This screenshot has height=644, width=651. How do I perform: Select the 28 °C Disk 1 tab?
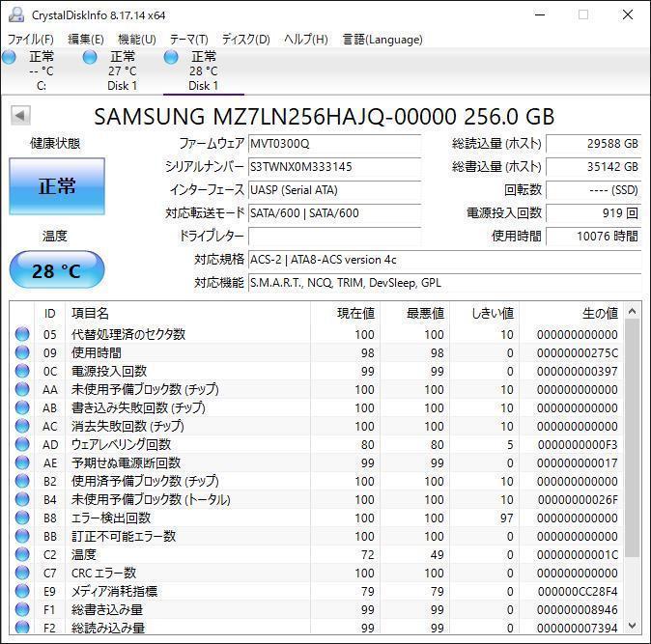(204, 70)
